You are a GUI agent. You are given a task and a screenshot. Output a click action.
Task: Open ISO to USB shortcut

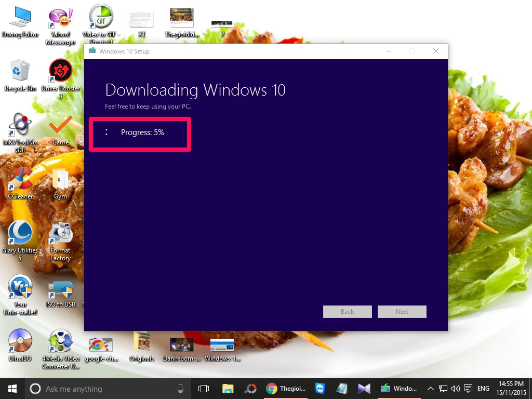(x=60, y=294)
